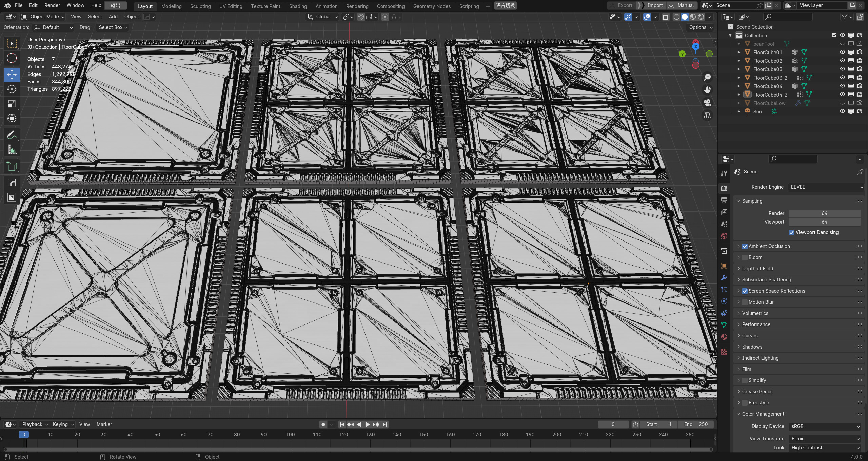Open Material properties tab icon

tap(724, 337)
